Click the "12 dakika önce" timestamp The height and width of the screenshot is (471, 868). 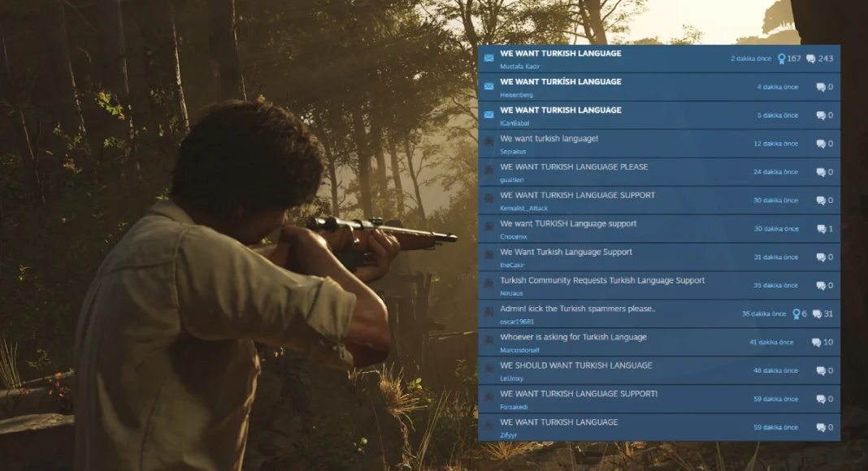tap(775, 144)
